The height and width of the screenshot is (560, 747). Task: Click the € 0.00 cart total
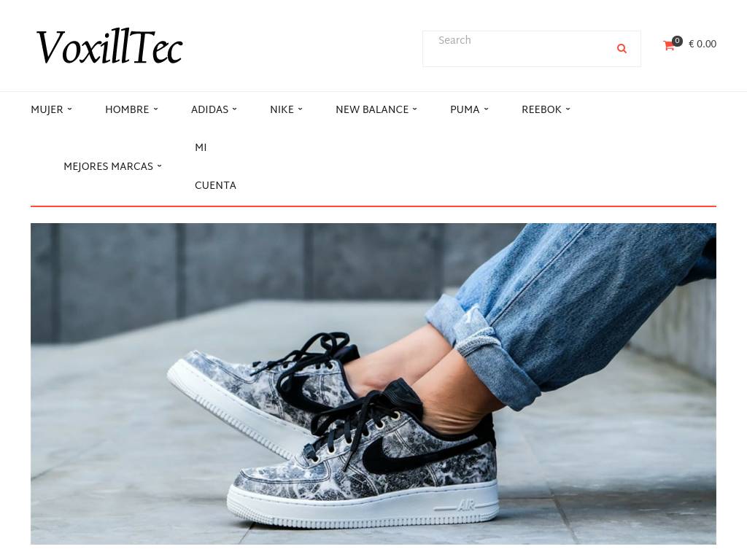tap(703, 44)
